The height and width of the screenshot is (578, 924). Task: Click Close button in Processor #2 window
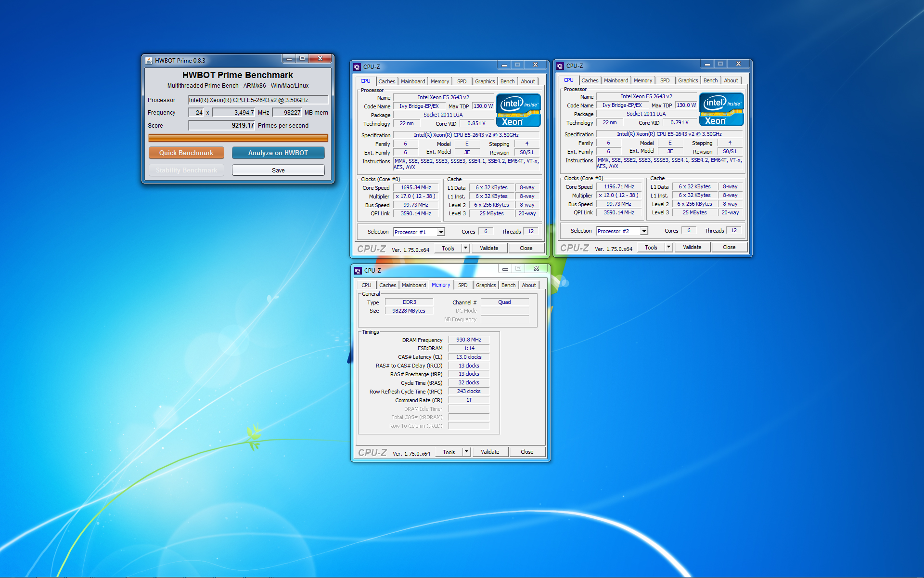pyautogui.click(x=729, y=247)
